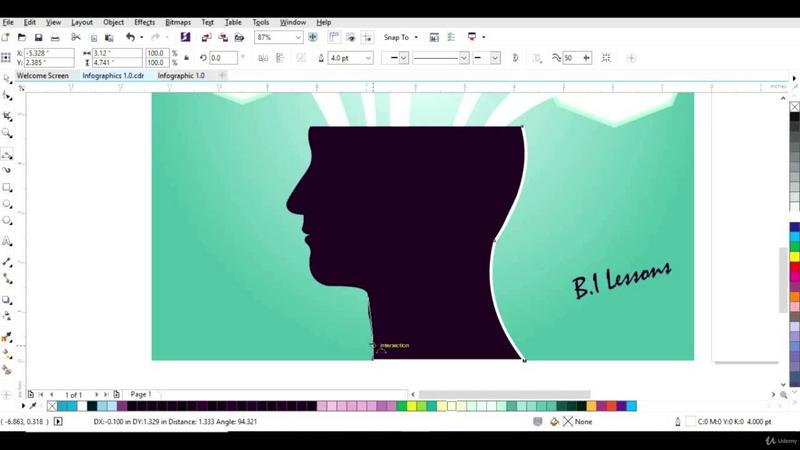The height and width of the screenshot is (450, 800).
Task: Click the rotation angle input field
Action: [223, 58]
